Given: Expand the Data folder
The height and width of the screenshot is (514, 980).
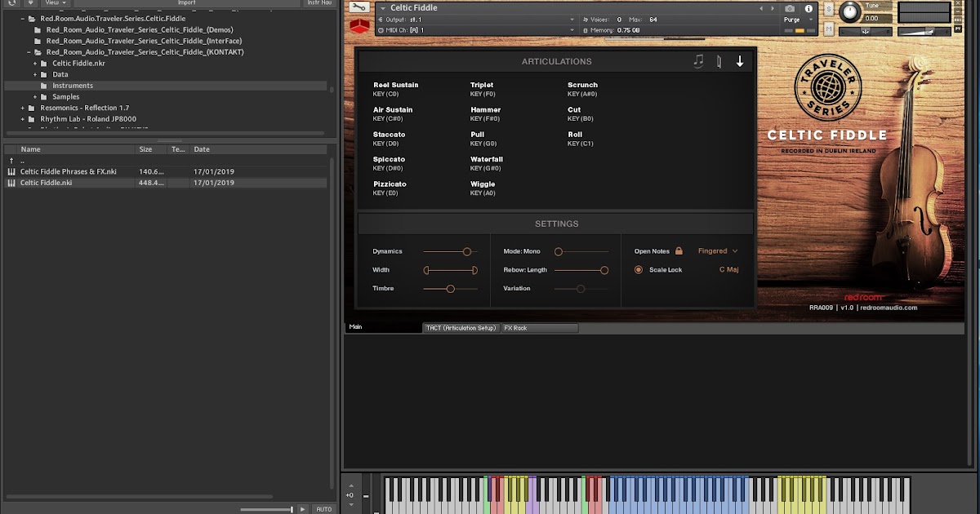Looking at the screenshot, I should coord(35,74).
